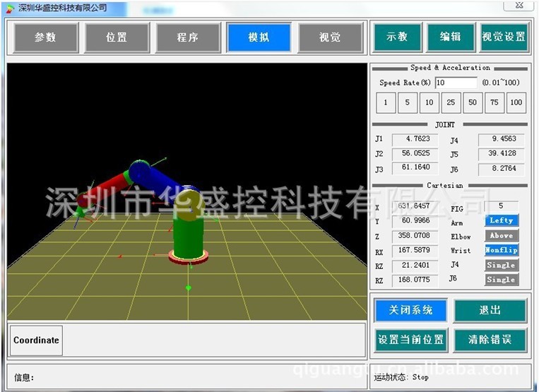The image size is (539, 392).
Task: Select the 程序 tab
Action: [188, 37]
